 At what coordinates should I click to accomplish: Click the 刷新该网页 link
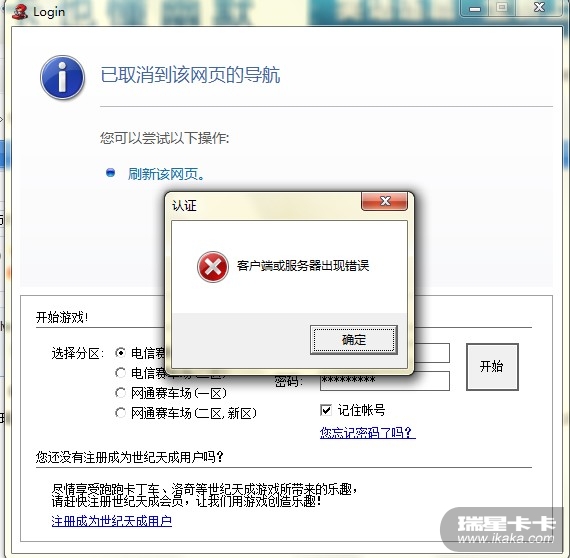click(x=166, y=174)
